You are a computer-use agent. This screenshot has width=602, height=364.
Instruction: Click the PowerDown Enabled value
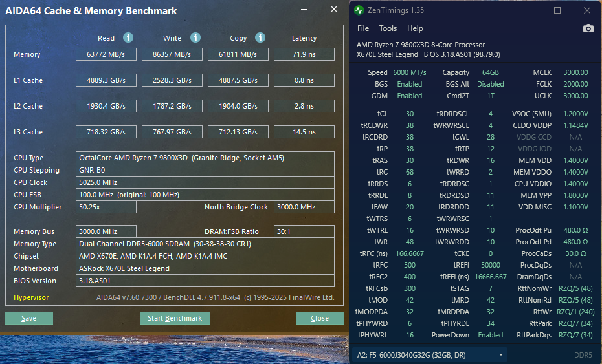point(491,335)
